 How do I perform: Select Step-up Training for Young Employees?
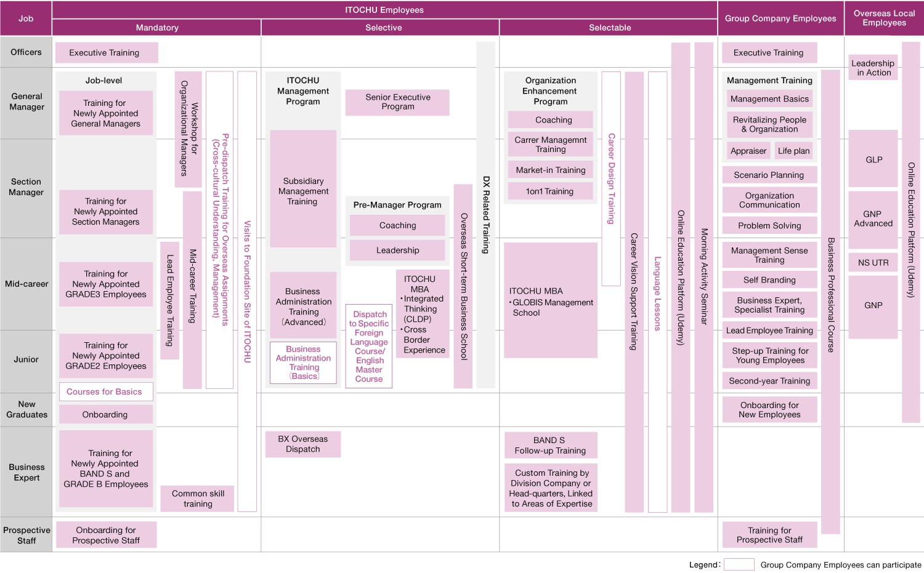769,355
